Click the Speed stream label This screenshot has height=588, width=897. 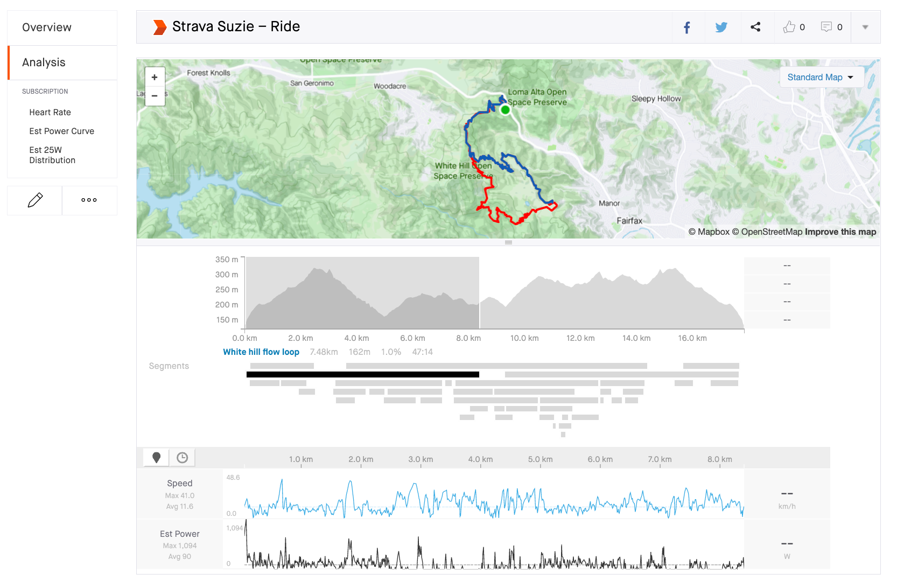pyautogui.click(x=180, y=484)
